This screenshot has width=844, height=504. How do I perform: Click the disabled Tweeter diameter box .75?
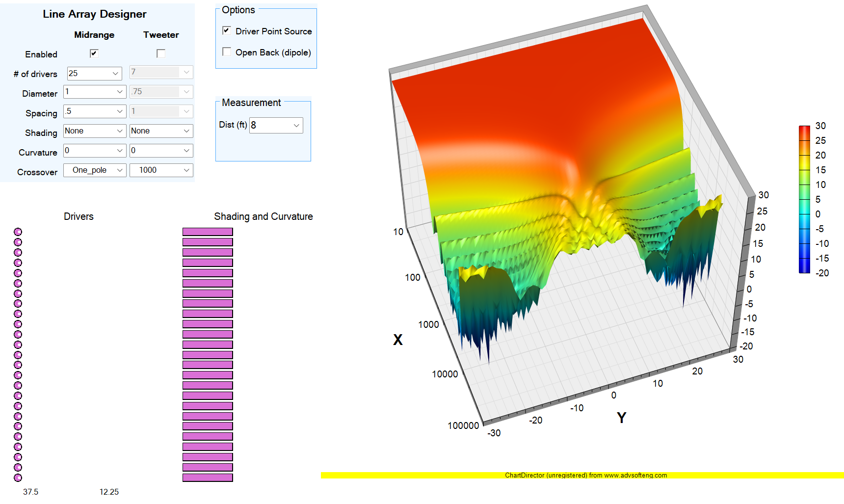tap(161, 92)
